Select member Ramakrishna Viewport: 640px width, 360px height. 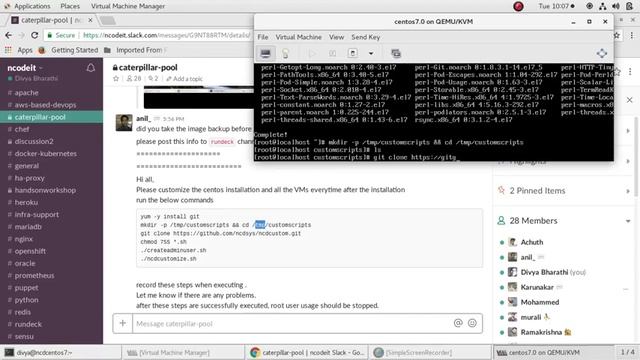(x=541, y=332)
